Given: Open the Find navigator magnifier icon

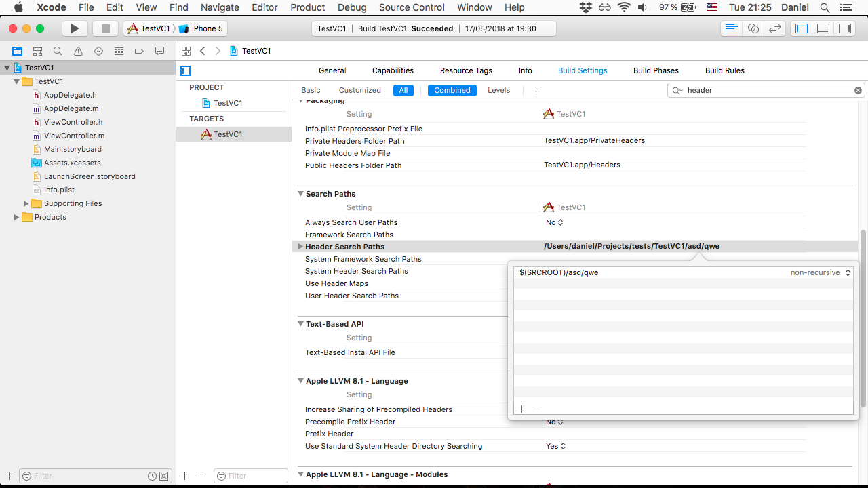Looking at the screenshot, I should (58, 51).
